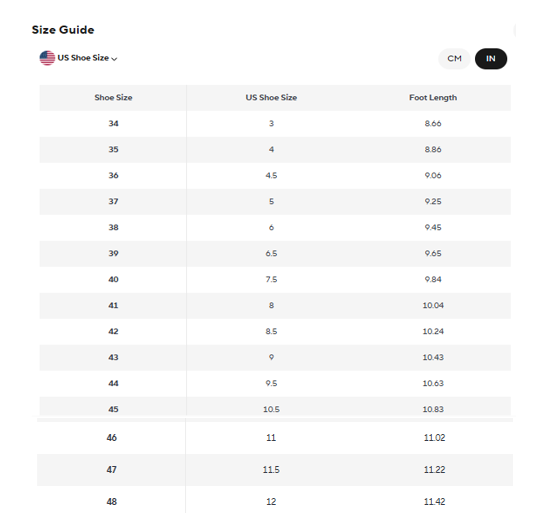Select shoe size 34 row
Screen dimensions: 538x527
click(x=275, y=124)
